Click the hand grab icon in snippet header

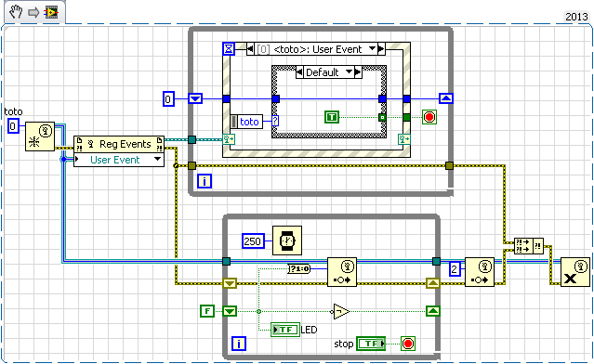tap(16, 12)
